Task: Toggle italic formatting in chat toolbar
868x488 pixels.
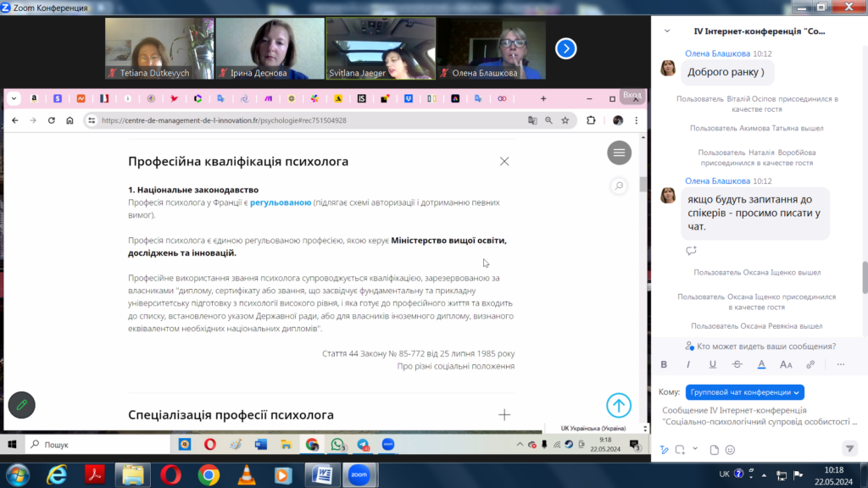Action: tap(688, 364)
